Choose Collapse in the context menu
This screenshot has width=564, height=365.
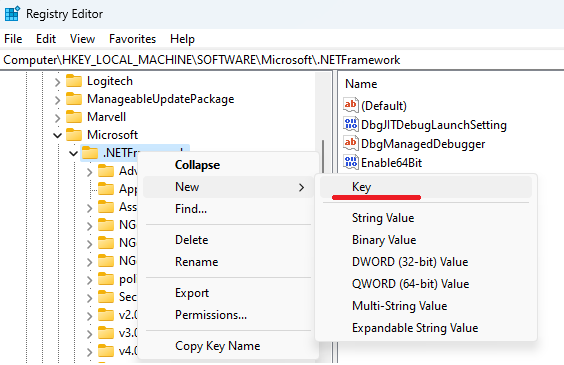(228, 165)
